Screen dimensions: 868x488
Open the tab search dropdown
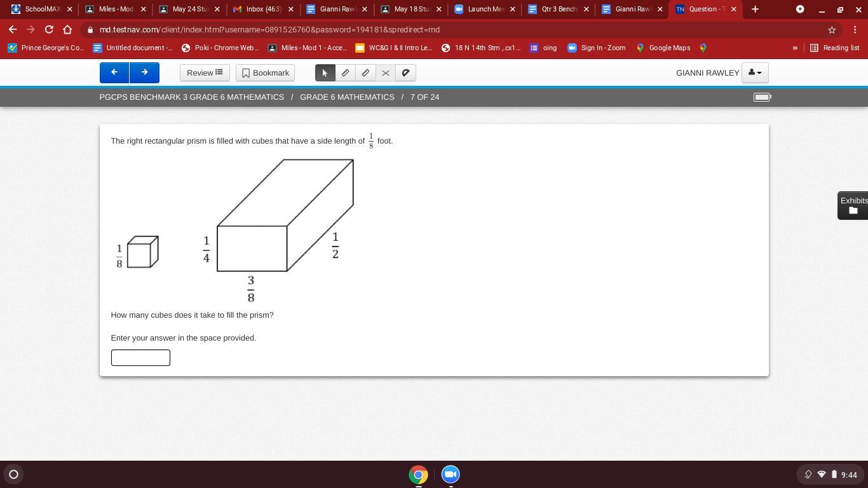(x=800, y=9)
